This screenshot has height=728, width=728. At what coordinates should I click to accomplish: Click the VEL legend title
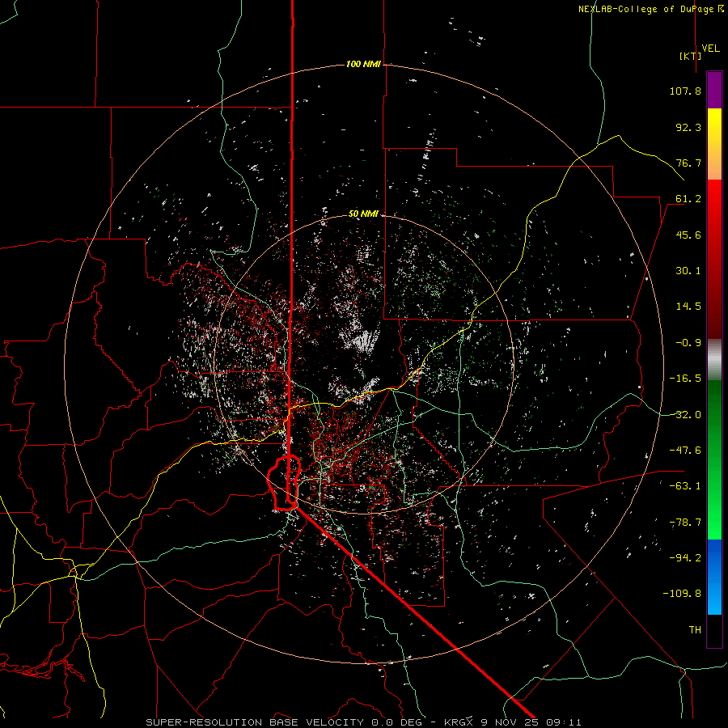click(710, 49)
